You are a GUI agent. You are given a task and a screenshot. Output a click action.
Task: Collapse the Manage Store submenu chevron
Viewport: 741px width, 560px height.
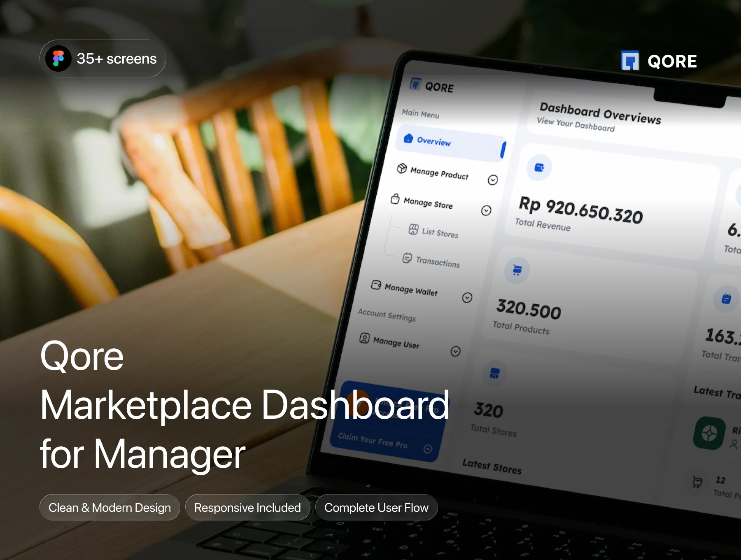(x=486, y=211)
